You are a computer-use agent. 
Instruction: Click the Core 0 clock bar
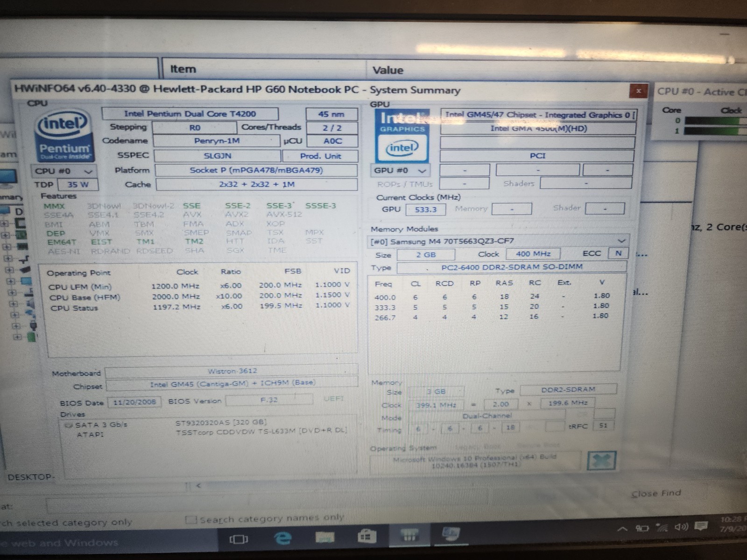pyautogui.click(x=715, y=120)
